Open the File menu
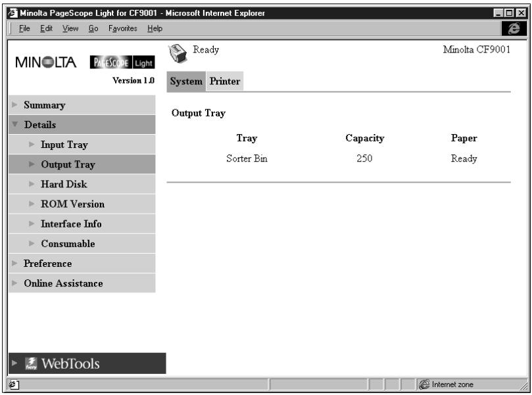 point(24,28)
